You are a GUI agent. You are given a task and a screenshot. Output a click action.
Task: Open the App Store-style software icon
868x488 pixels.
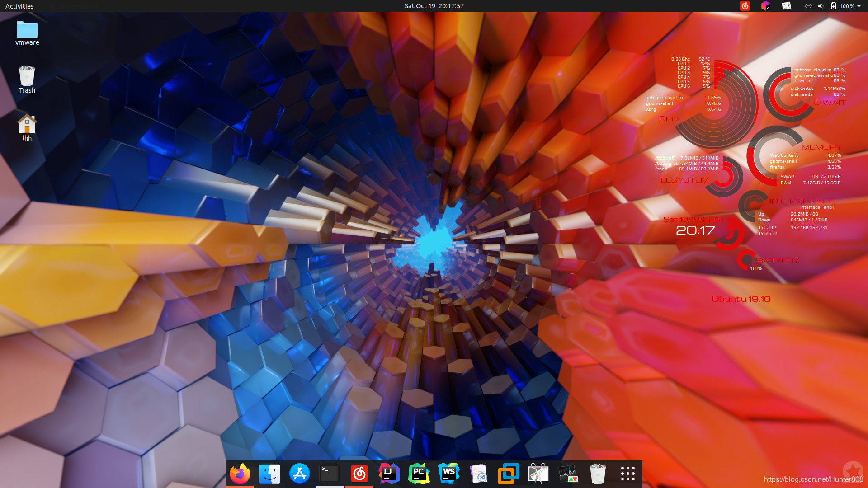click(299, 474)
